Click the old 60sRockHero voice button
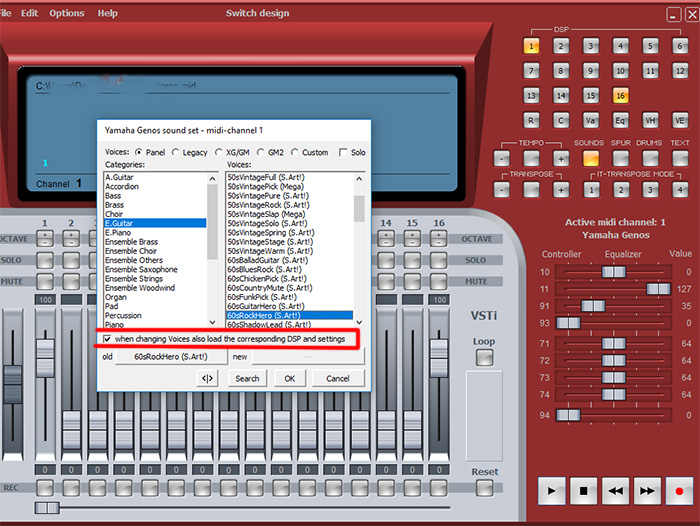 click(x=171, y=356)
